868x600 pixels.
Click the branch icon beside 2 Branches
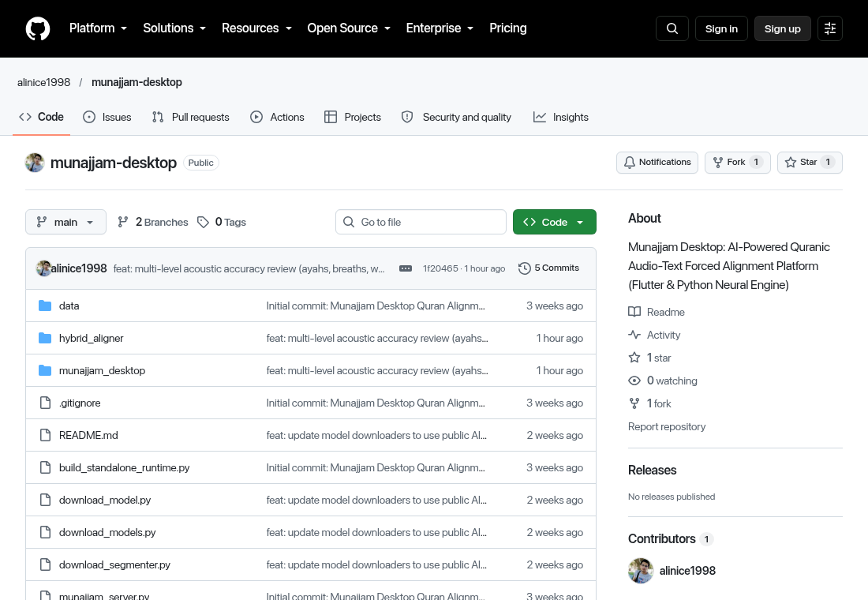click(x=123, y=222)
